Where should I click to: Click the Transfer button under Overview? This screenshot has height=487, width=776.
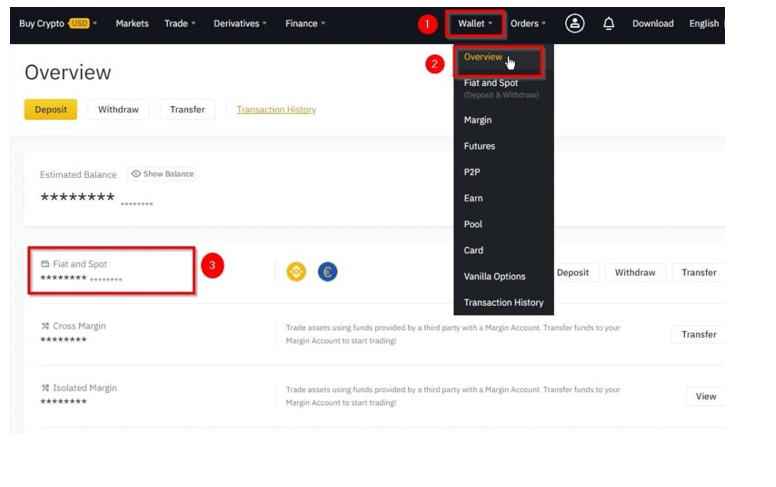point(187,109)
